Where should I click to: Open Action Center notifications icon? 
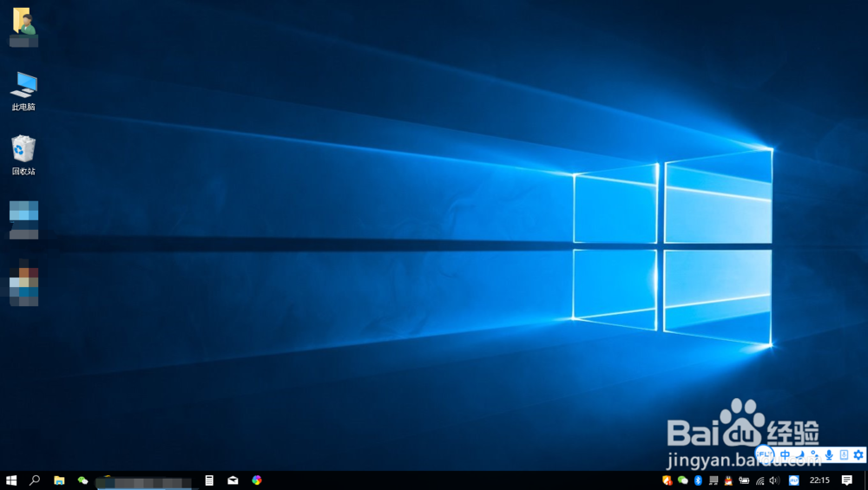pos(846,480)
